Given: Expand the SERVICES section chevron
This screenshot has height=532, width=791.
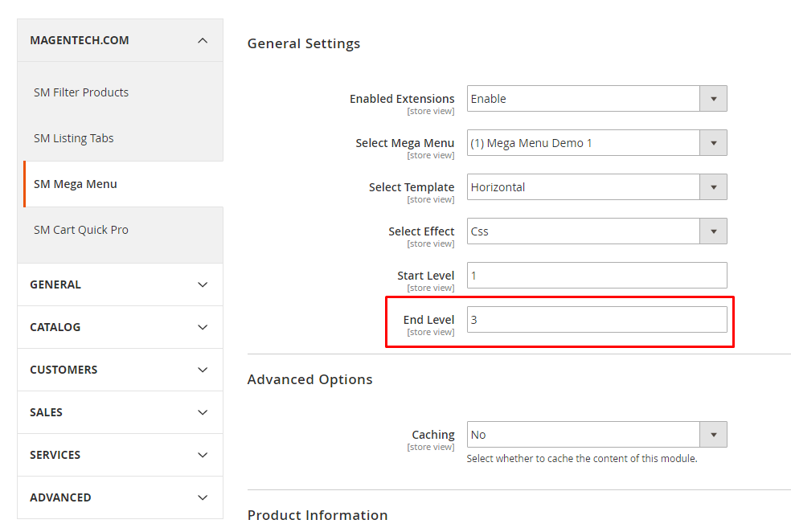Looking at the screenshot, I should pos(203,455).
